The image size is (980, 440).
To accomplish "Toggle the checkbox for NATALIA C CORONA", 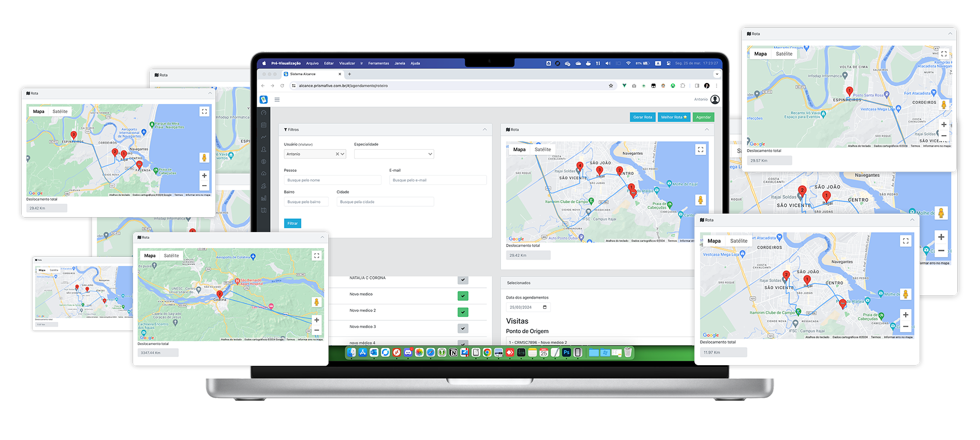I will [463, 280].
